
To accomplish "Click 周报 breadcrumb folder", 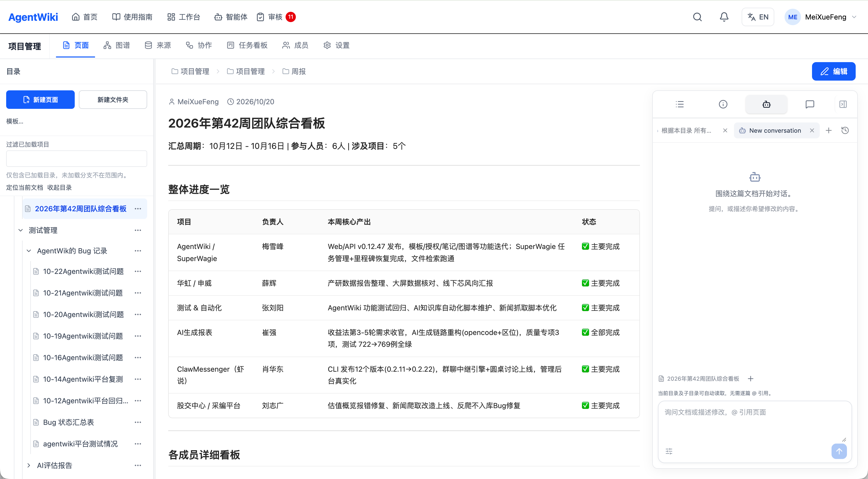I will point(294,71).
